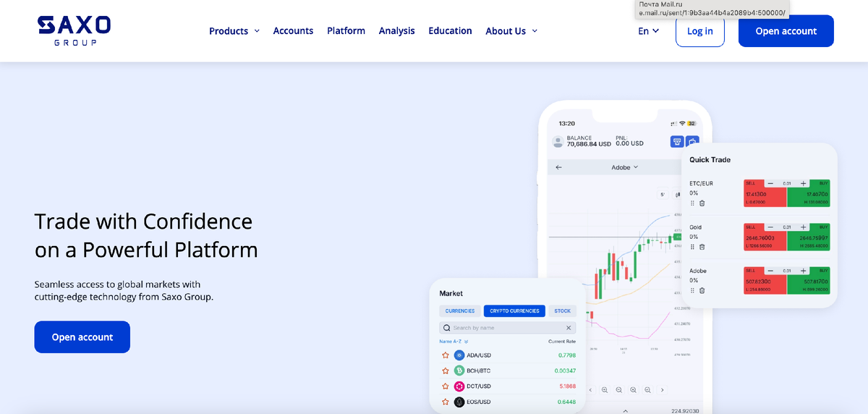Click Open account below the hero text
Image resolution: width=868 pixels, height=414 pixels.
click(x=82, y=337)
